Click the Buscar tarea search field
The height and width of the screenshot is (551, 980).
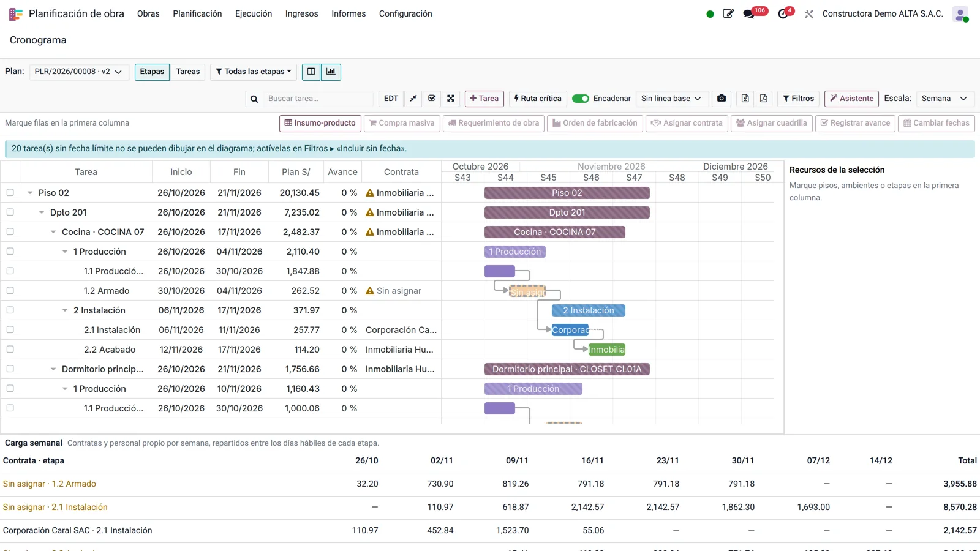pos(318,99)
